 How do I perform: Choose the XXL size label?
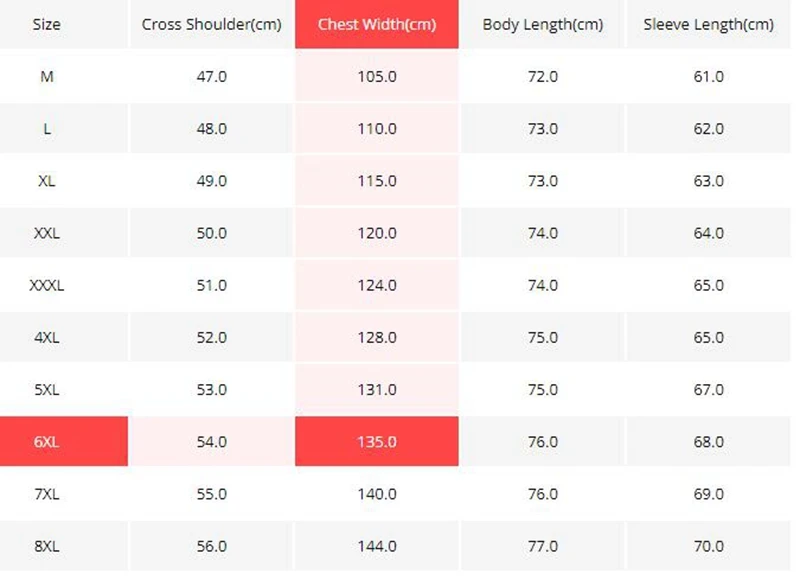pos(47,233)
